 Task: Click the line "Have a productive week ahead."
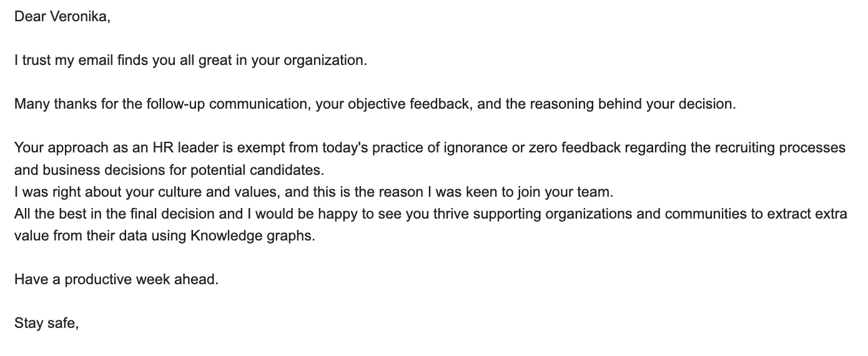(x=117, y=280)
